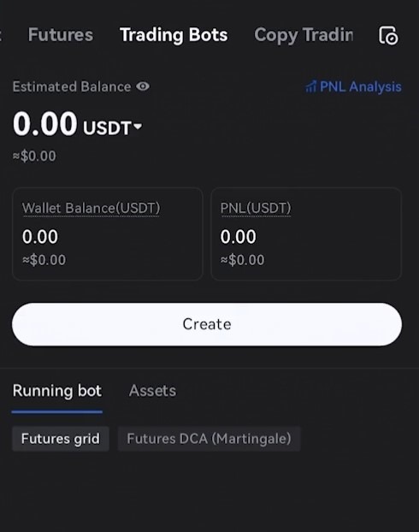419x532 pixels.
Task: Choose Futures DCA (Martingale) filter
Action: click(209, 439)
